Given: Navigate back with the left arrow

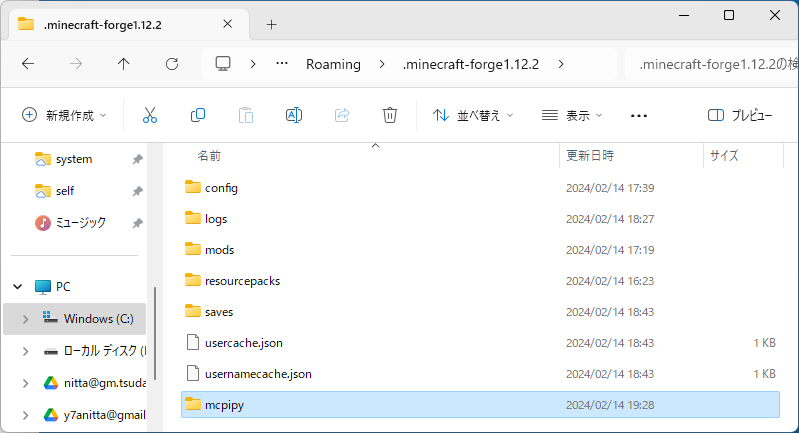Looking at the screenshot, I should point(28,64).
